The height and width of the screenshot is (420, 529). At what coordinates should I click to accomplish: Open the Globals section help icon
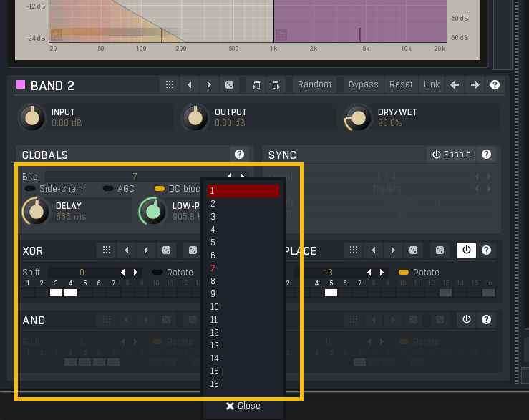pyautogui.click(x=239, y=154)
